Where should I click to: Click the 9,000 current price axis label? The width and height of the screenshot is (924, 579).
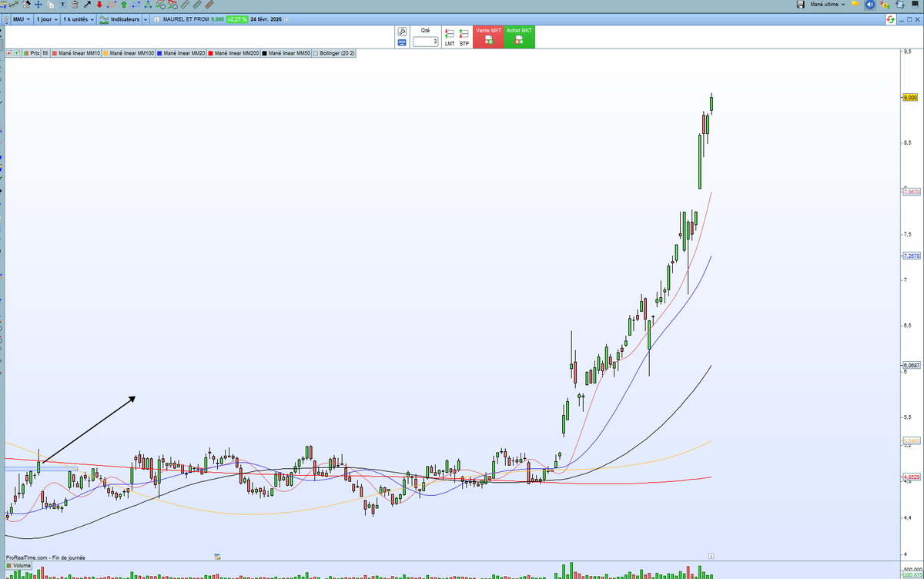(909, 98)
